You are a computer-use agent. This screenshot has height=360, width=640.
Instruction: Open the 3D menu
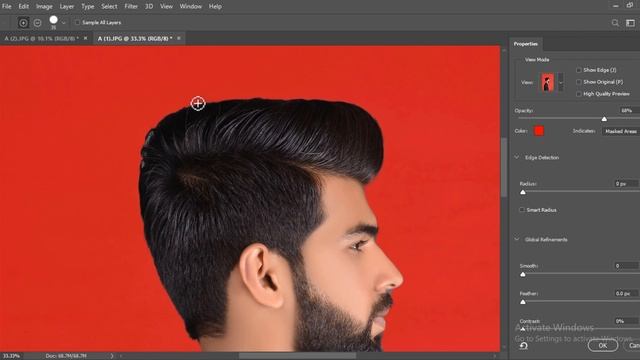click(149, 7)
